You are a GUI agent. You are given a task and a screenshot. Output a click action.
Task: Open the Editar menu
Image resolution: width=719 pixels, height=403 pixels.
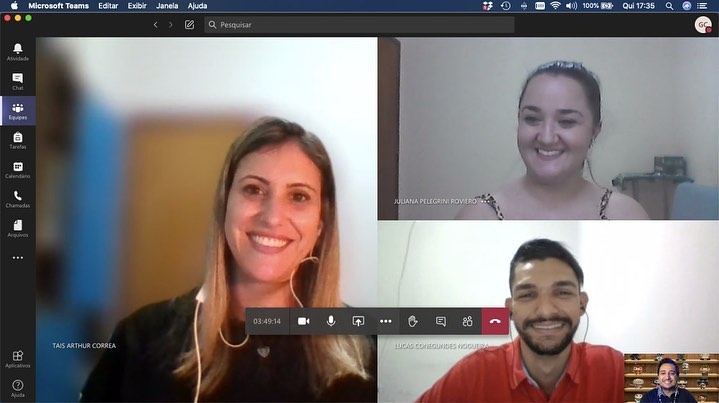click(x=108, y=6)
